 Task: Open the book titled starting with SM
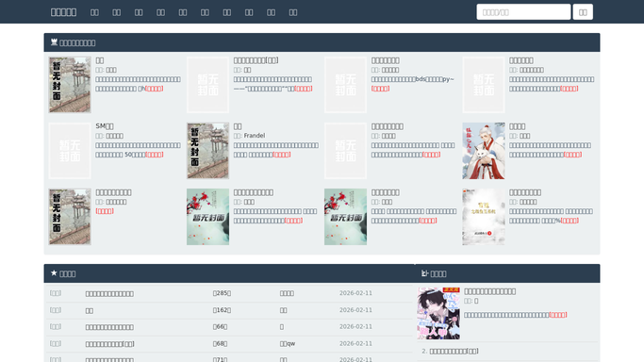pyautogui.click(x=105, y=126)
